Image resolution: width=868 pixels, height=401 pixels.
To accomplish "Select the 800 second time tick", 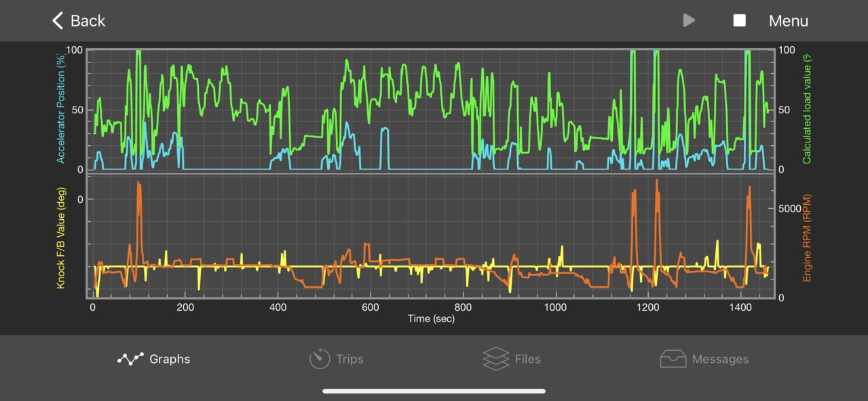I will [x=464, y=307].
